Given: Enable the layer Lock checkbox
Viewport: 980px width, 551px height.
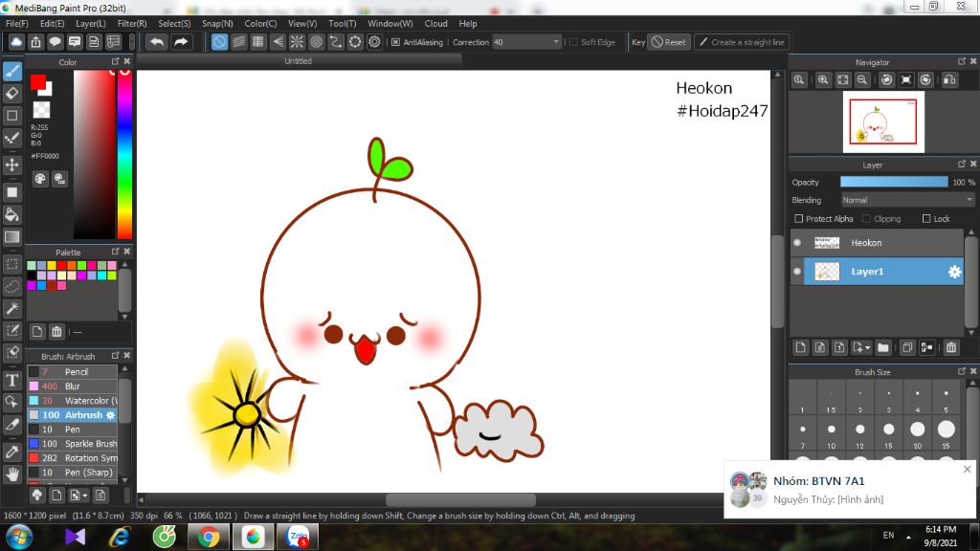Looking at the screenshot, I should point(926,219).
